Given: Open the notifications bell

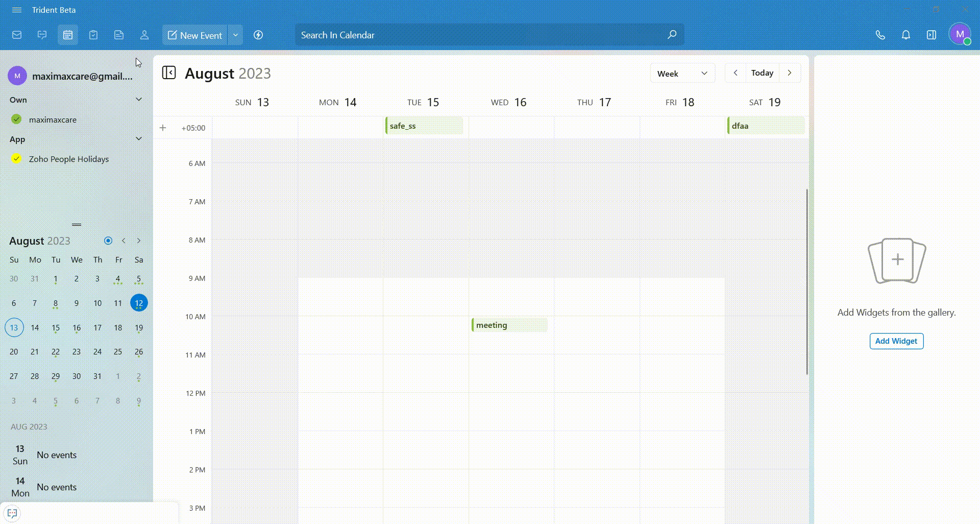Looking at the screenshot, I should click(905, 35).
